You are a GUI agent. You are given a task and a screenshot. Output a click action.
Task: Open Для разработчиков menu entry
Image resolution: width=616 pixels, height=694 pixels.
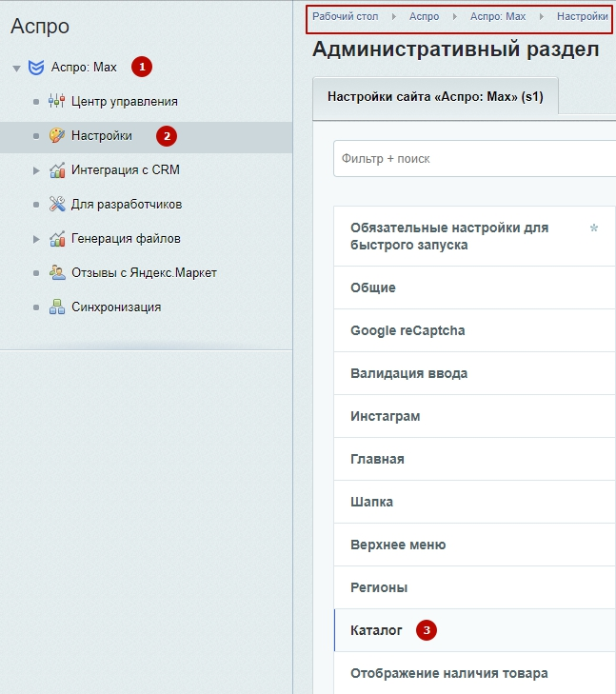(127, 204)
